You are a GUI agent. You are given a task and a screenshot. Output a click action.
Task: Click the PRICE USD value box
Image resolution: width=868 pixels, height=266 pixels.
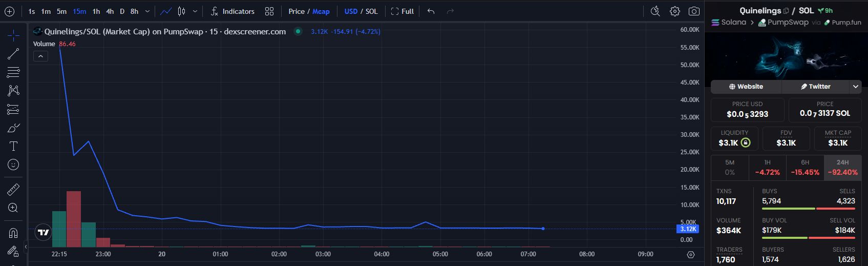[748, 110]
